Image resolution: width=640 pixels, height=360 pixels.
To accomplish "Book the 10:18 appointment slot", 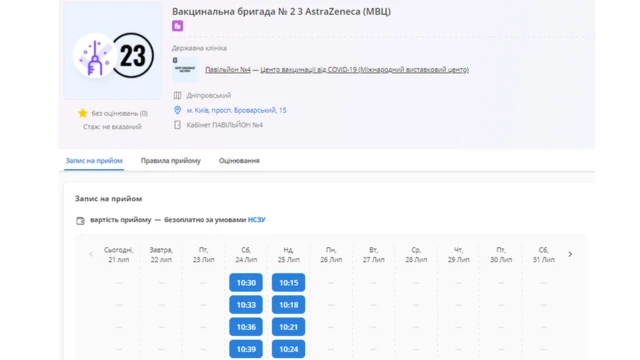I will tap(289, 305).
